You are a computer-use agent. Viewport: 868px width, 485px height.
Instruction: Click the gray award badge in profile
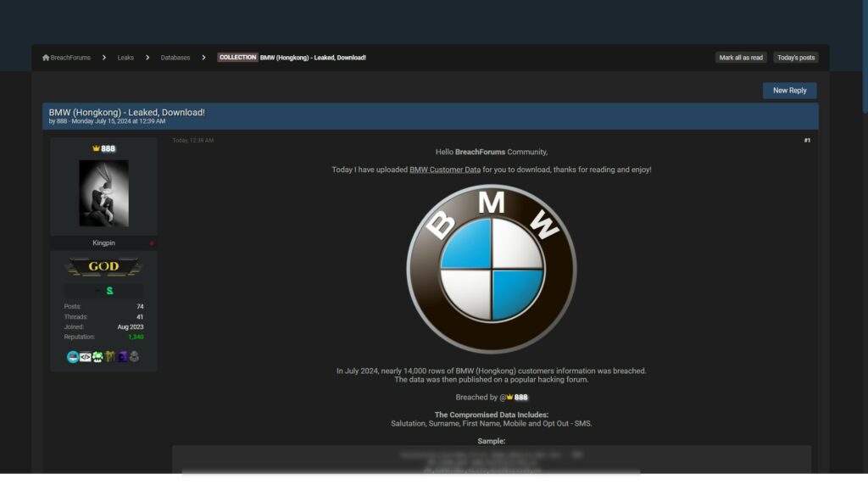pyautogui.click(x=134, y=357)
